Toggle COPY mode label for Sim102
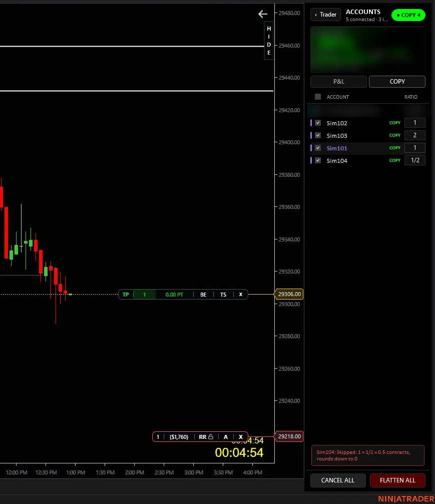Viewport: 435px width, 504px height. click(x=395, y=123)
